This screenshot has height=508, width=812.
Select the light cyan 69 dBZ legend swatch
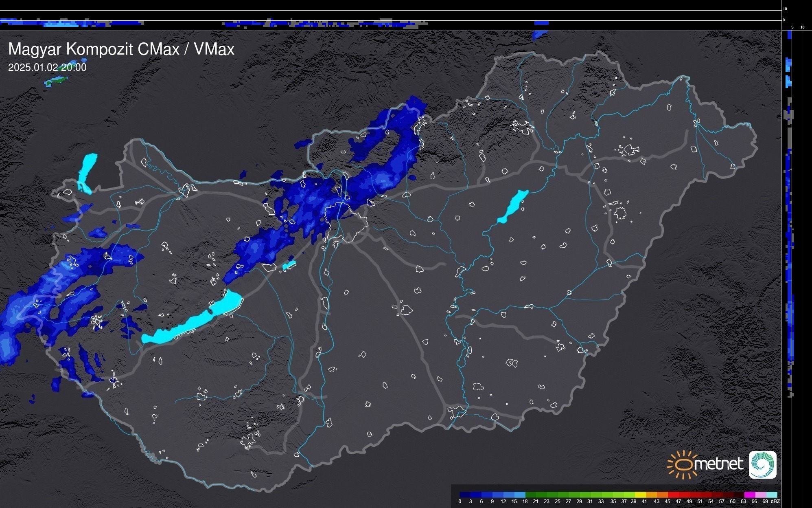772,495
